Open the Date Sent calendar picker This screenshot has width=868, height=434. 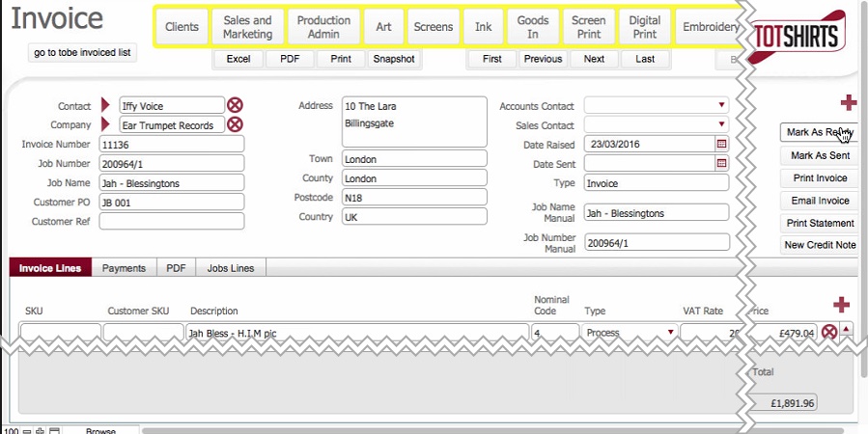click(720, 163)
